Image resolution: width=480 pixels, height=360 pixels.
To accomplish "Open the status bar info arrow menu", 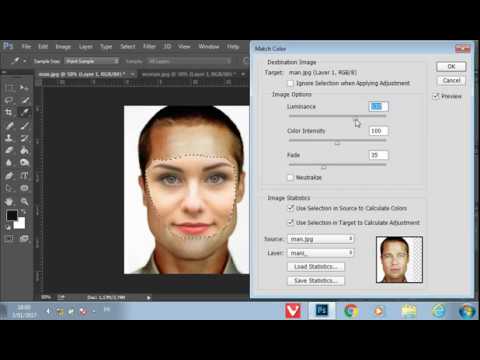I will [149, 297].
